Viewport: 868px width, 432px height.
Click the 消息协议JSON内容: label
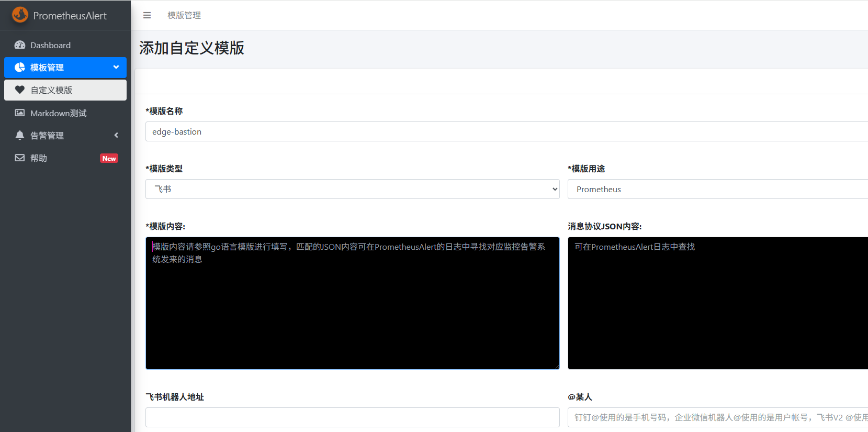pyautogui.click(x=605, y=226)
